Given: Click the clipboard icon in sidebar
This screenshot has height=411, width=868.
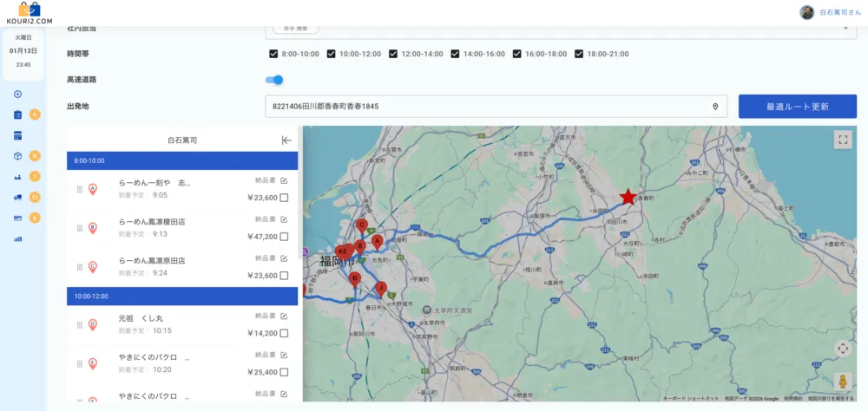Looking at the screenshot, I should 17,114.
